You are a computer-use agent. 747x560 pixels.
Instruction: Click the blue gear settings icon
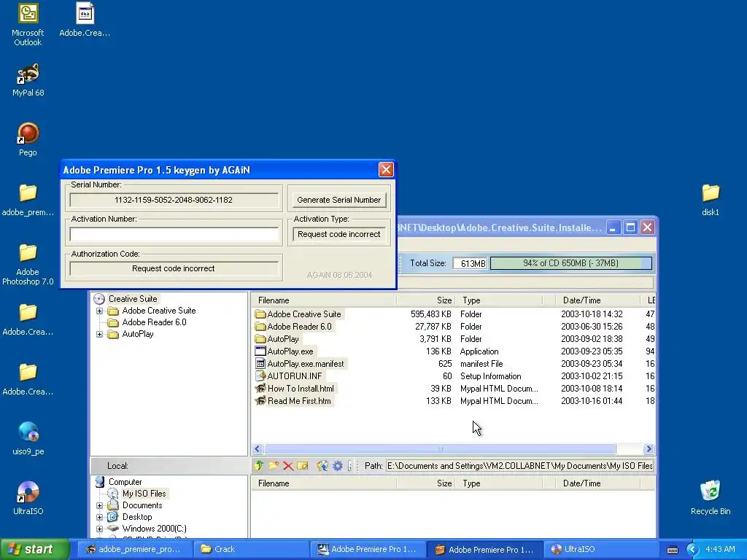point(337,466)
